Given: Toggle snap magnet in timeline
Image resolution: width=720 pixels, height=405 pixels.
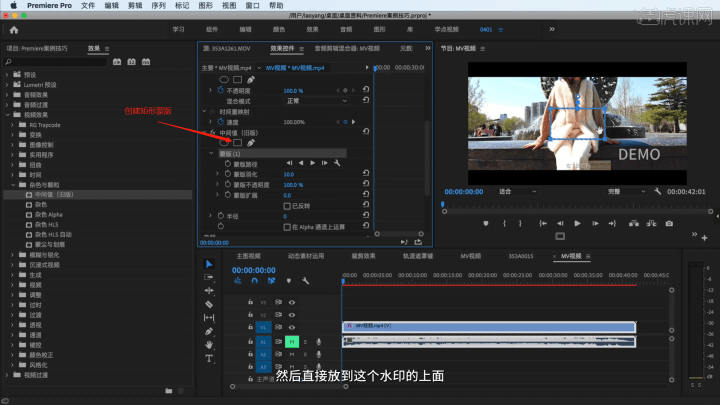Looking at the screenshot, I should coord(254,281).
